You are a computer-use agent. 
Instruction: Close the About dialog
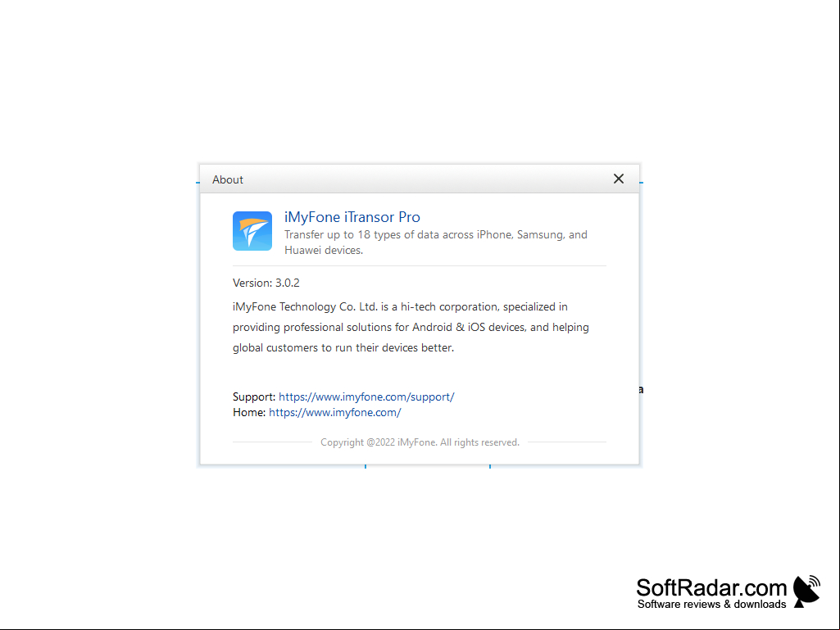[x=618, y=179]
